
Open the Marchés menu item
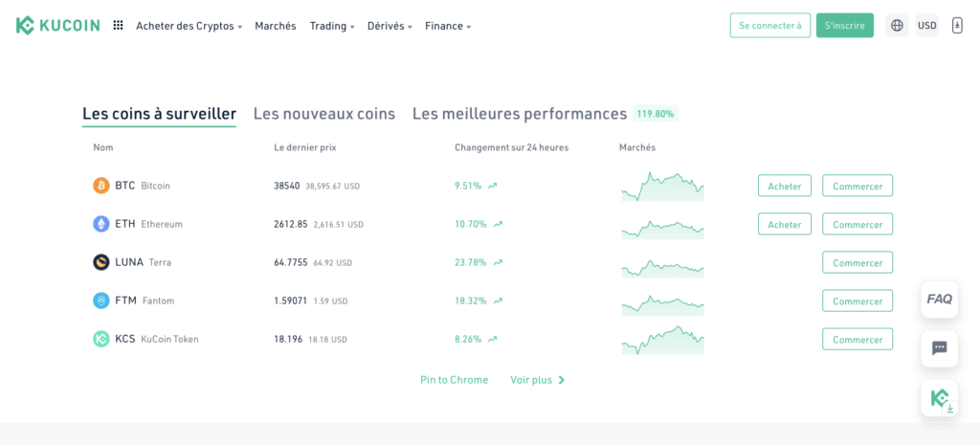(275, 26)
